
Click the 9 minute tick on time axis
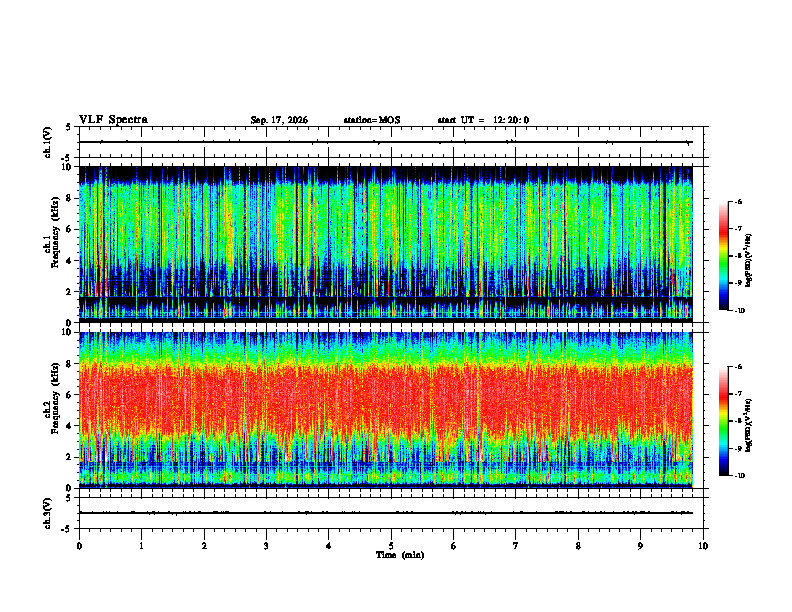coord(640,546)
